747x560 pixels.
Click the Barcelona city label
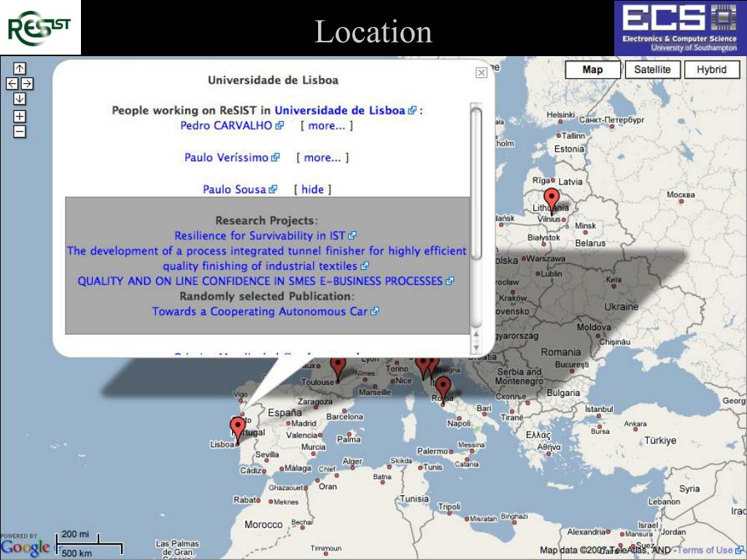345,416
